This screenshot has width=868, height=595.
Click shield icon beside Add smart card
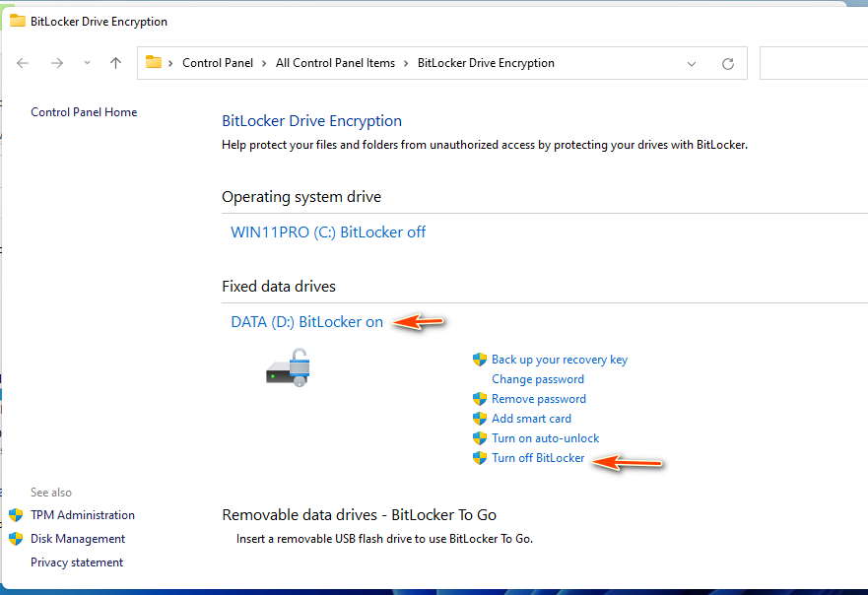(x=480, y=419)
